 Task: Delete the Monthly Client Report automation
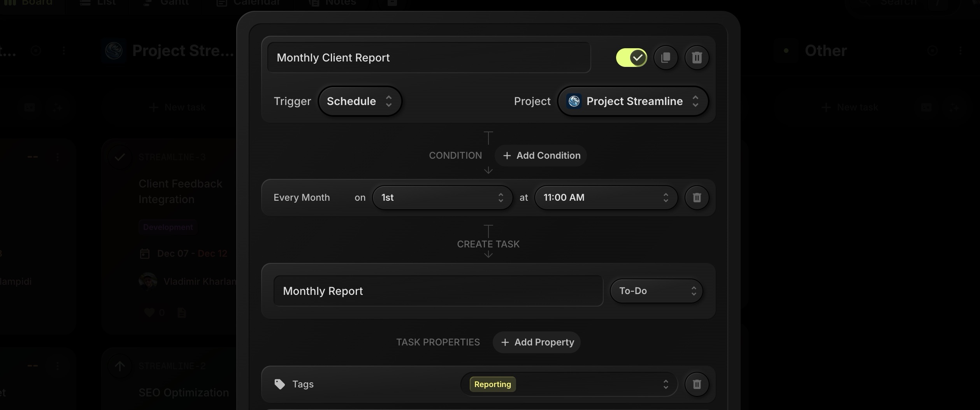click(x=696, y=57)
